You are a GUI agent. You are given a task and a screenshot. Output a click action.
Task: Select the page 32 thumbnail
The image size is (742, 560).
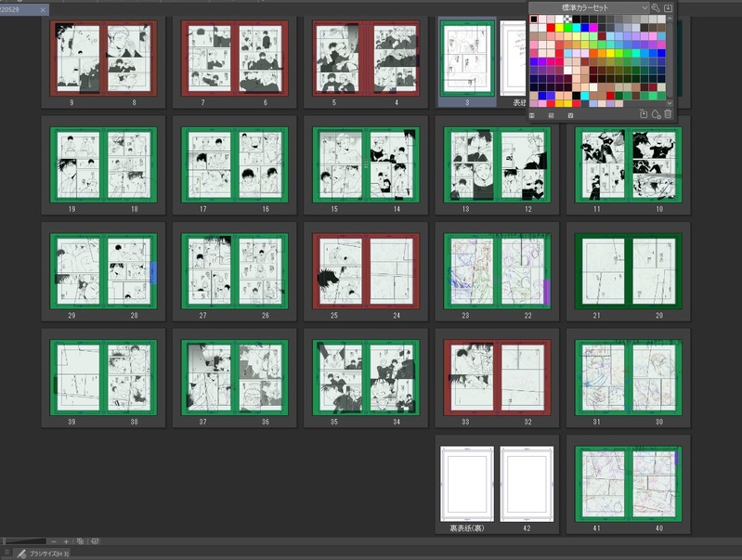(x=524, y=378)
